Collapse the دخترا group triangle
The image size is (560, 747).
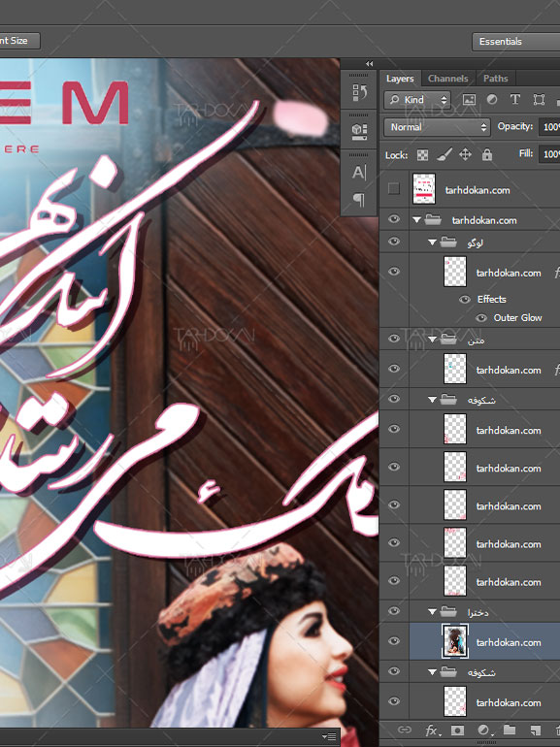point(432,612)
